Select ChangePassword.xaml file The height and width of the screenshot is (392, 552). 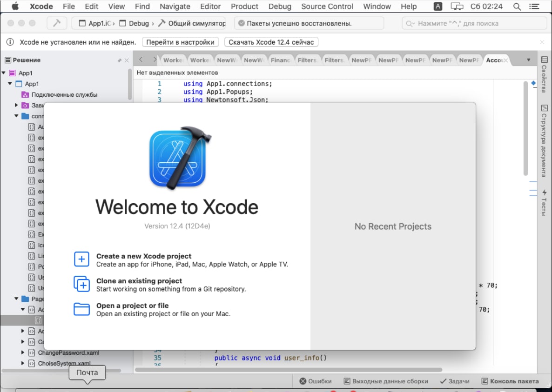(x=68, y=352)
